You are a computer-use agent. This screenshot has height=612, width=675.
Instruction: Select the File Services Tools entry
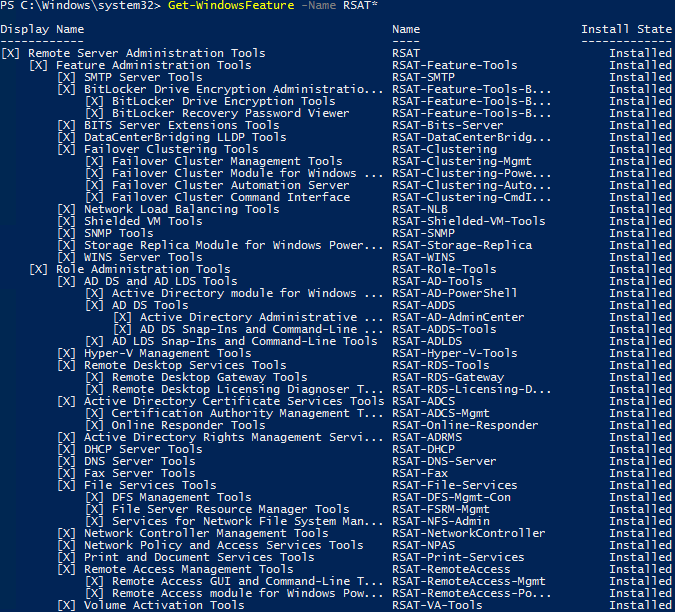point(150,485)
